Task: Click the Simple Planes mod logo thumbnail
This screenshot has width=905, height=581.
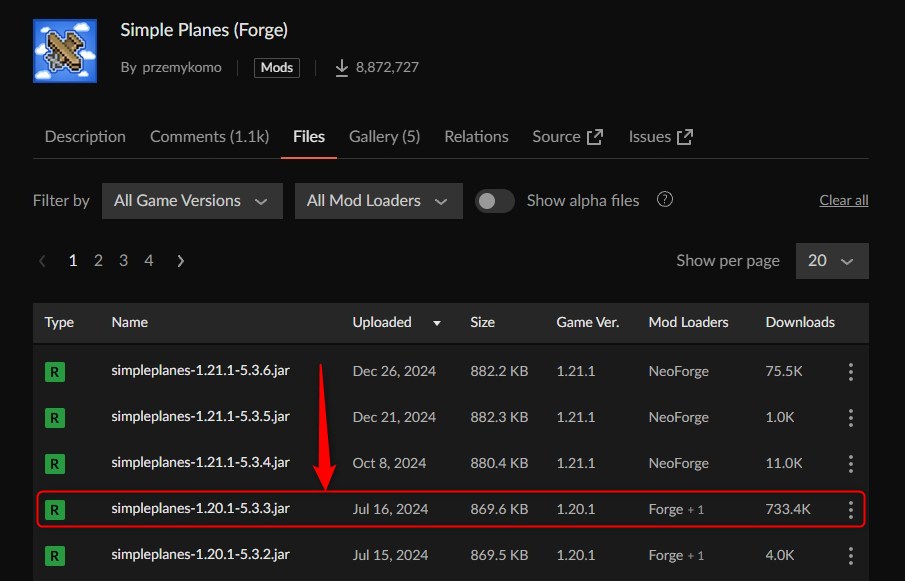Action: tap(65, 51)
